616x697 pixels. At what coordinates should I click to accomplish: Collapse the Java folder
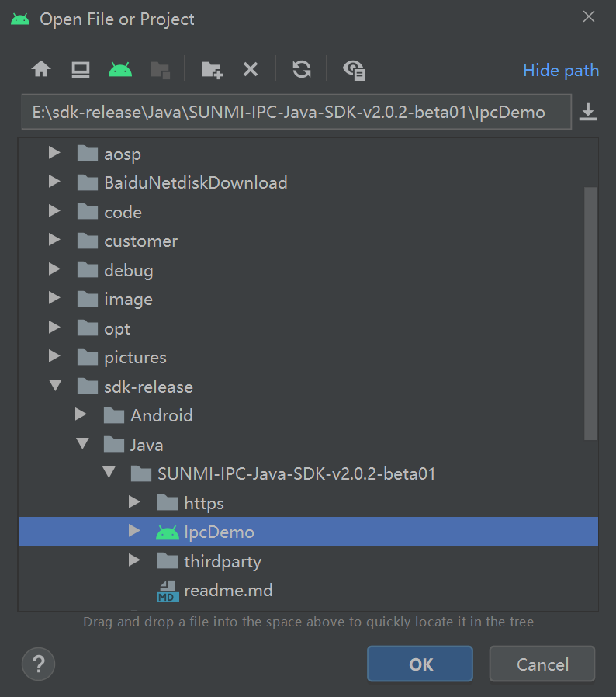tap(82, 444)
